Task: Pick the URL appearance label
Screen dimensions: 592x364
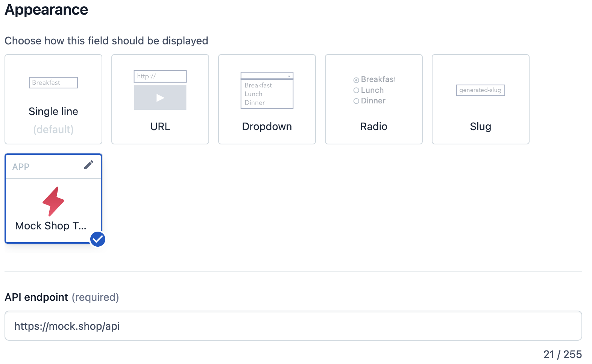Action: point(160,127)
